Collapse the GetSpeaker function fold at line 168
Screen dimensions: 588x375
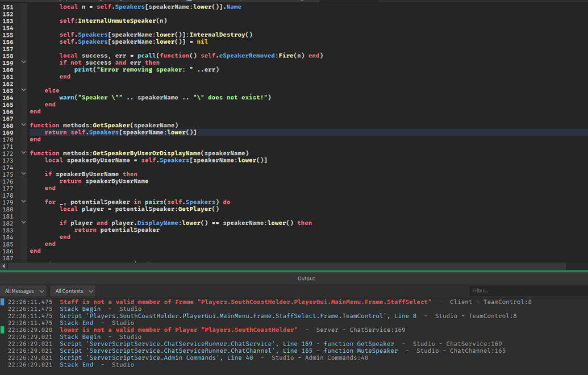click(x=23, y=125)
